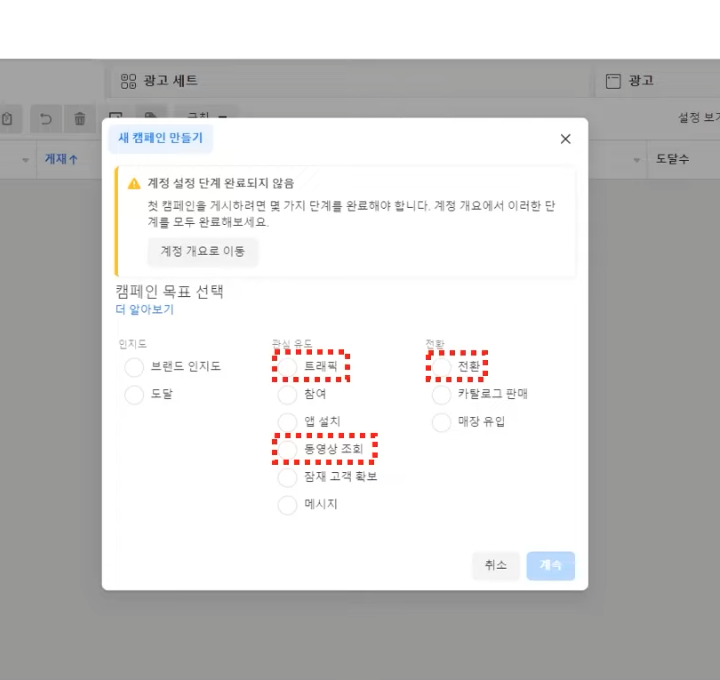Select the 잠재 고객 확보 objective
The image size is (720, 680).
(x=288, y=477)
